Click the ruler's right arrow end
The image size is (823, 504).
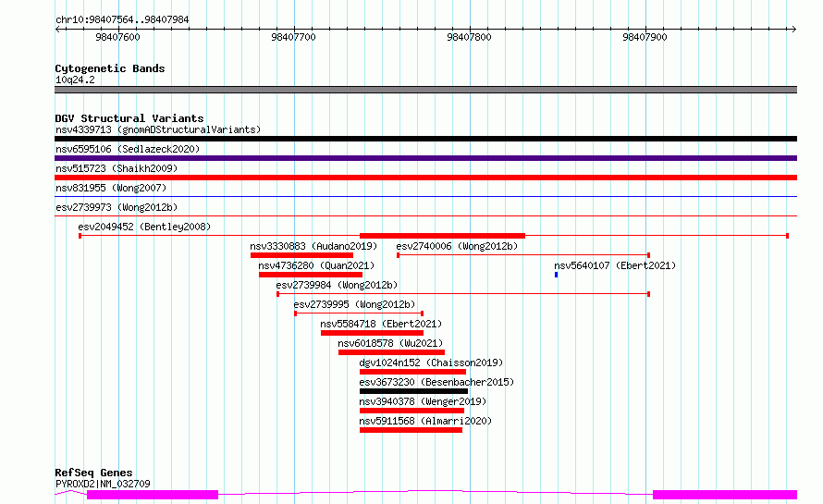[x=793, y=30]
